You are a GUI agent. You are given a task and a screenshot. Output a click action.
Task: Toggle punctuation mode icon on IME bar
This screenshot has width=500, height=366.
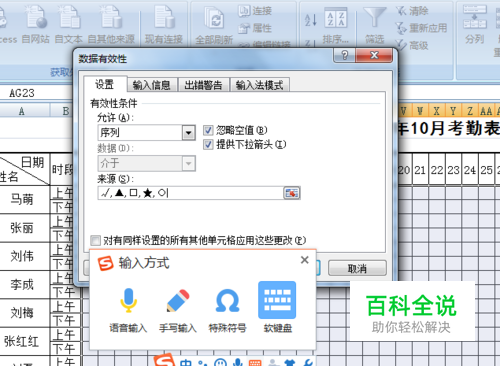202,363
